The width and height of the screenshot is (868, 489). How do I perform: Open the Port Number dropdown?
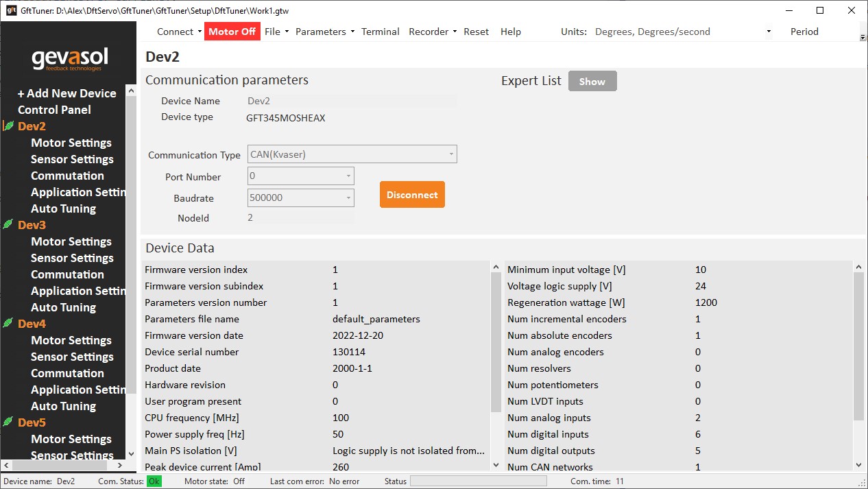[x=300, y=176]
